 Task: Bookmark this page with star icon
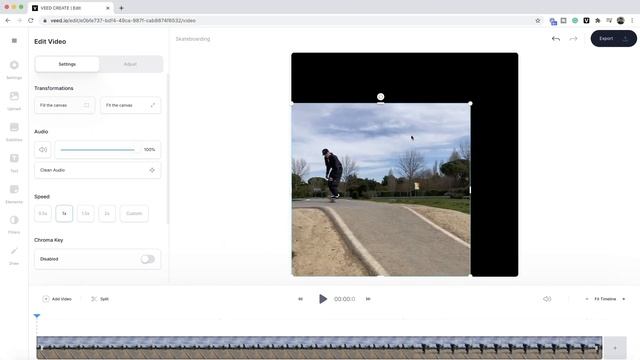[x=538, y=20]
